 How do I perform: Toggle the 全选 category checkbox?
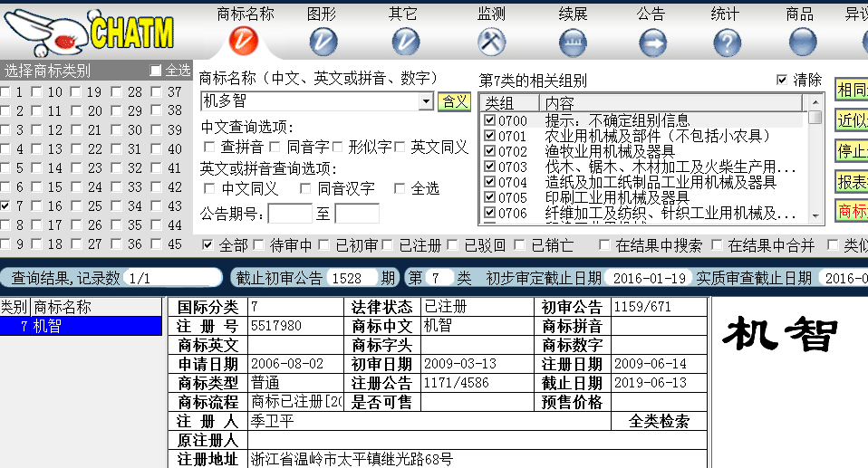click(x=156, y=71)
